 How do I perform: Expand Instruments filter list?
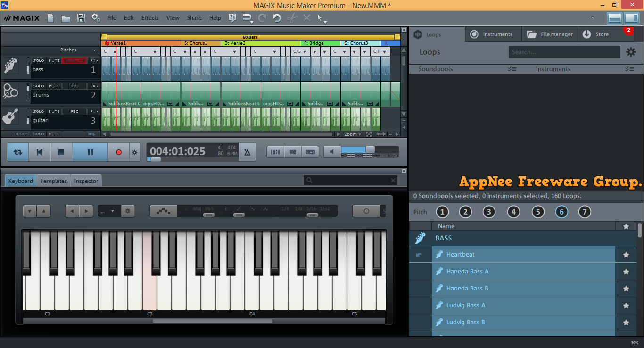[629, 69]
